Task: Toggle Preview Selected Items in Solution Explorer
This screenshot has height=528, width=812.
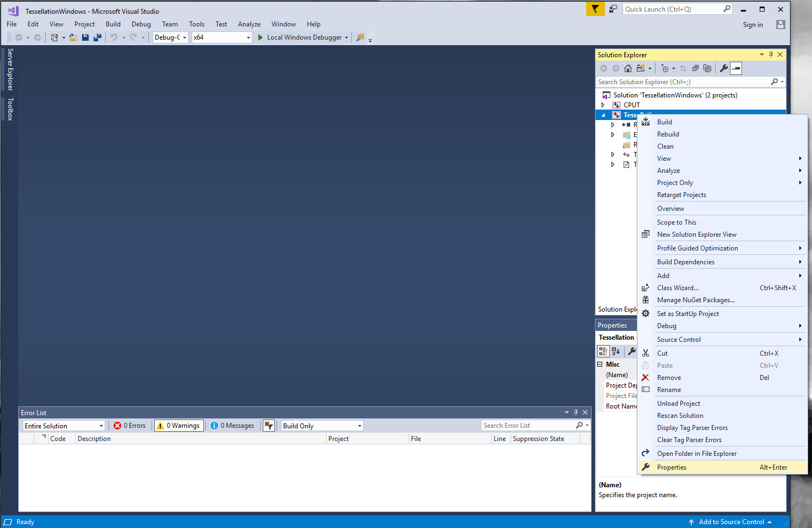Action: 736,68
